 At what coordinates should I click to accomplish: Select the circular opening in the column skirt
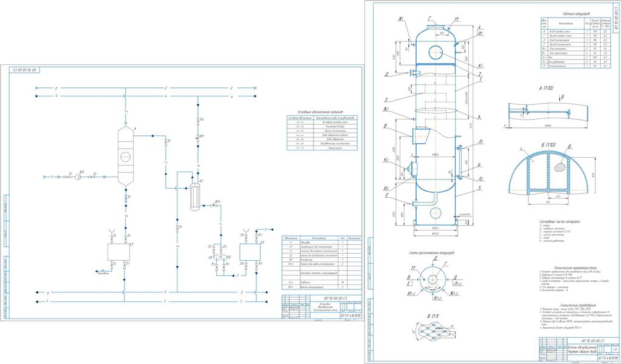point(435,213)
